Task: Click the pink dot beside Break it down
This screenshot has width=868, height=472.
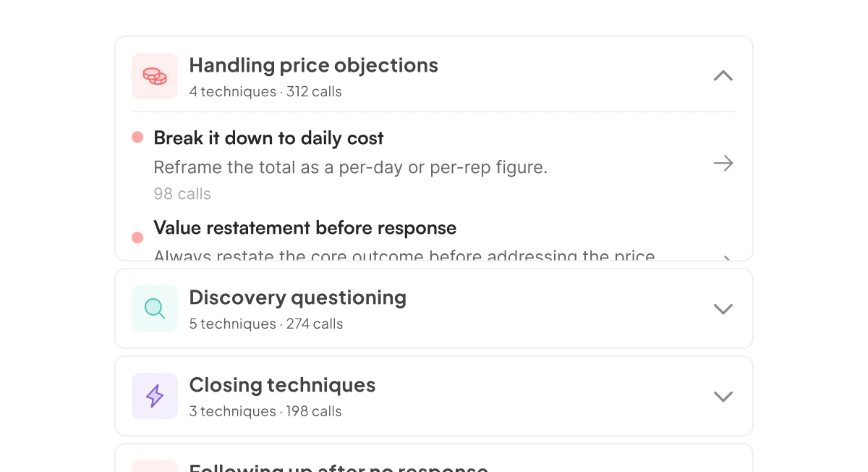Action: [x=137, y=138]
